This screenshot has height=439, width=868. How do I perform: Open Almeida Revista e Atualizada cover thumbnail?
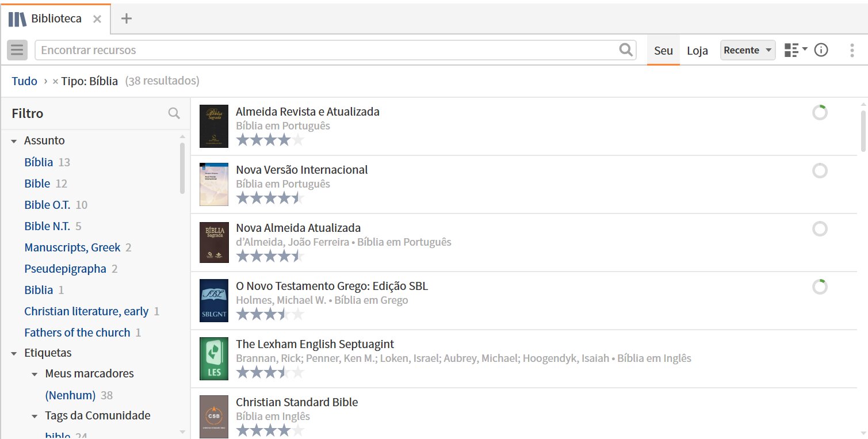pos(214,126)
